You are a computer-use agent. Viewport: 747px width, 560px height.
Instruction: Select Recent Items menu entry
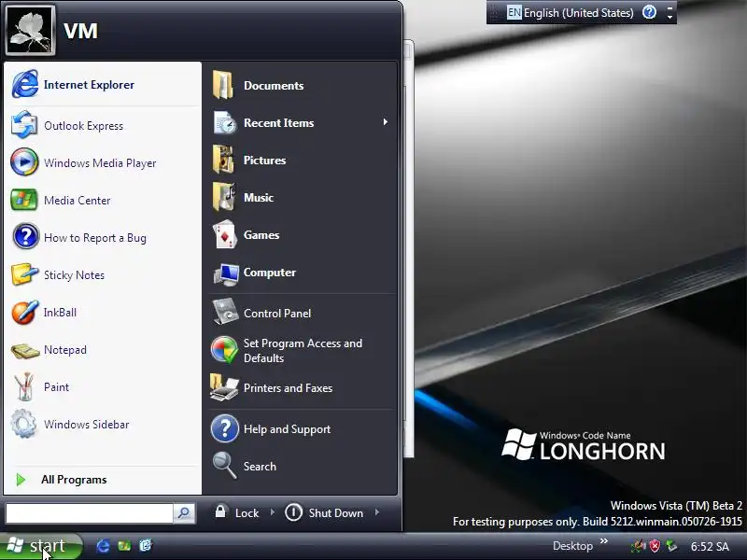tap(302, 122)
